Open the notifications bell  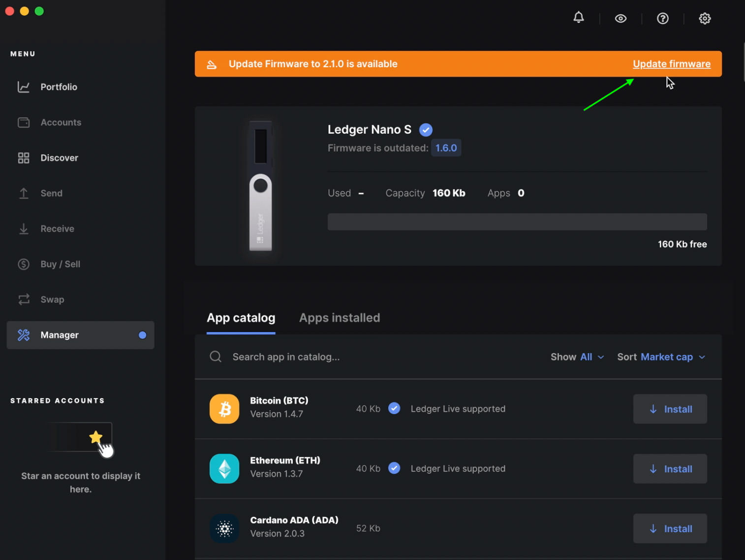(x=579, y=18)
